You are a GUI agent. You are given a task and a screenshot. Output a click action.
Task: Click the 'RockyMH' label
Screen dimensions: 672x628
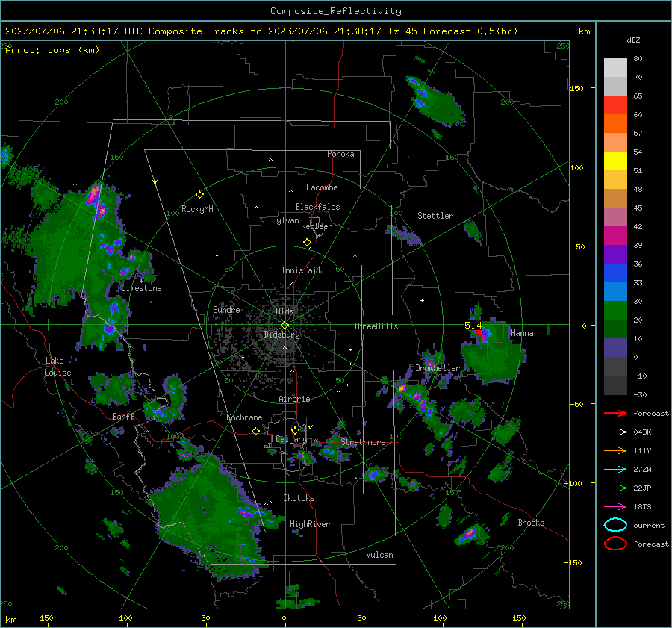[197, 209]
